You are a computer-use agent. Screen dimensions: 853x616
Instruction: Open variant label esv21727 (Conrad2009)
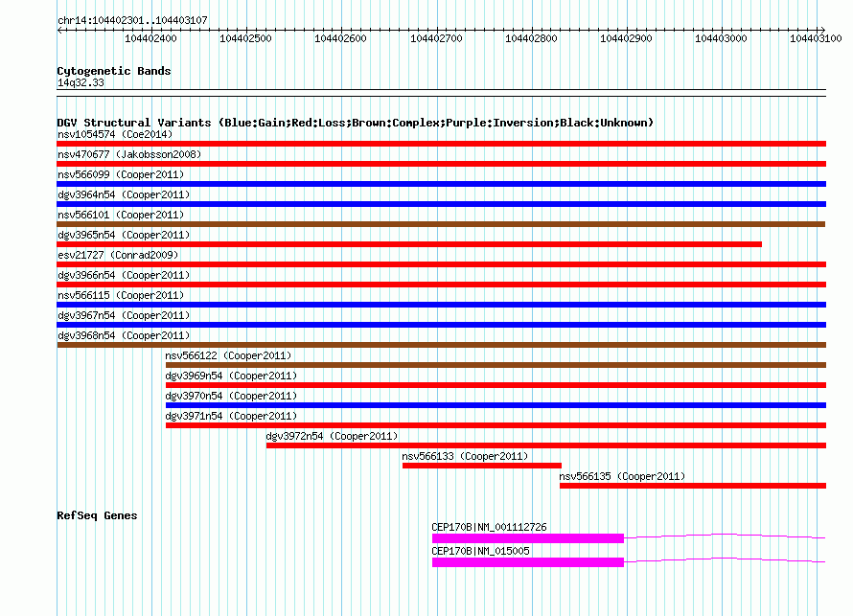pos(118,255)
